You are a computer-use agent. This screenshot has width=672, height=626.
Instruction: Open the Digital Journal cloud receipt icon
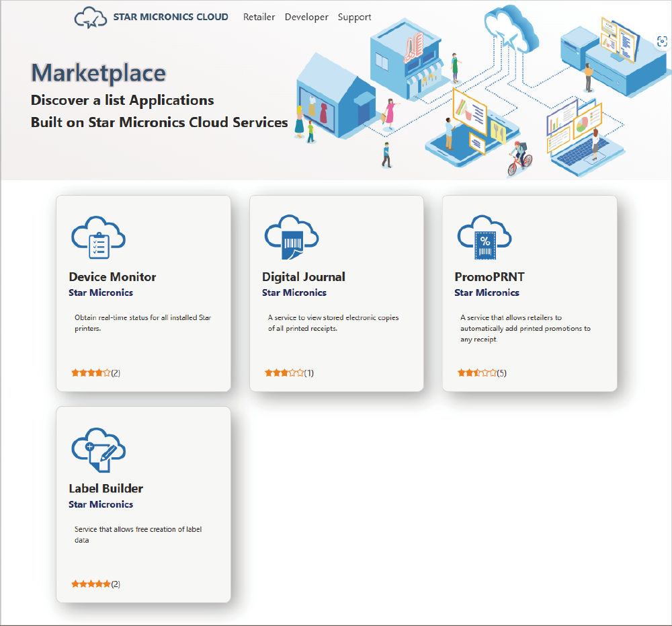pos(292,237)
